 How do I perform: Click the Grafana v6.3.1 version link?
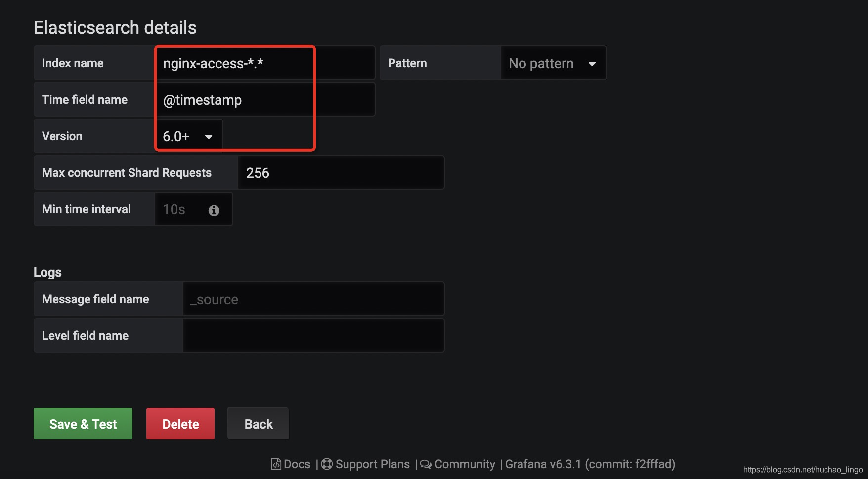click(590, 464)
